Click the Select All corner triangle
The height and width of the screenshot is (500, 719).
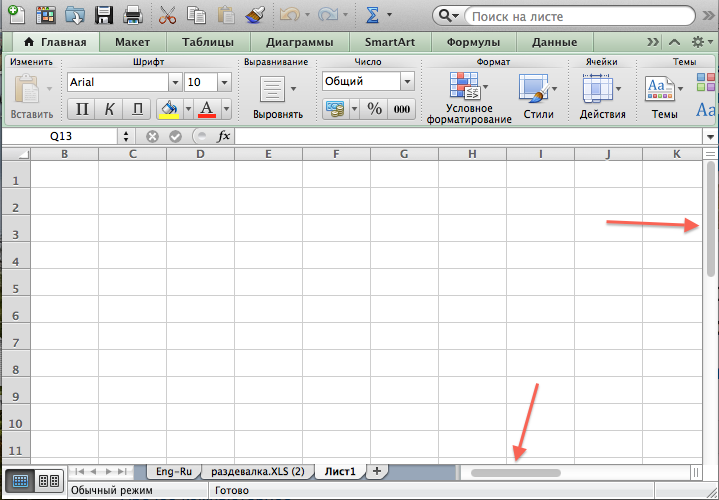(x=17, y=154)
